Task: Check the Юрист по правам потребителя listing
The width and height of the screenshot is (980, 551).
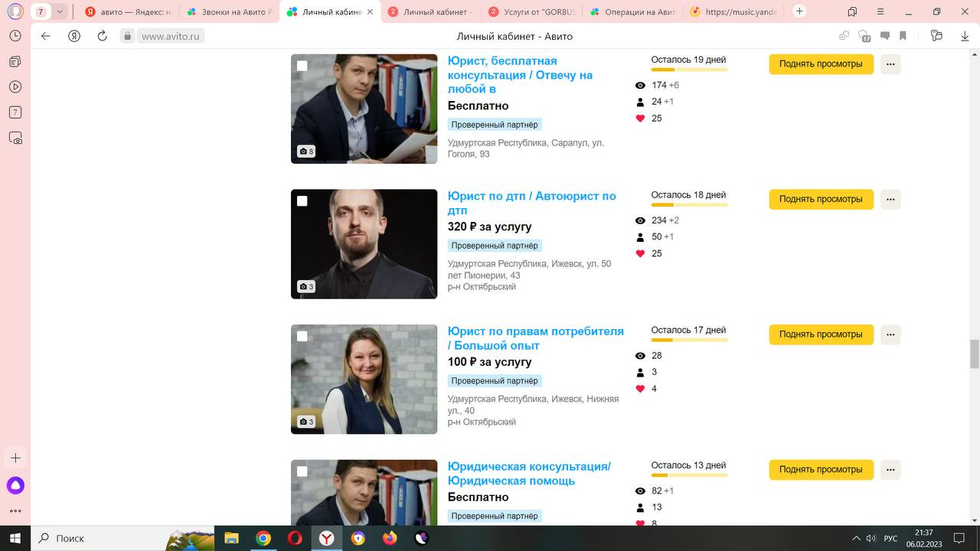Action: [x=302, y=336]
